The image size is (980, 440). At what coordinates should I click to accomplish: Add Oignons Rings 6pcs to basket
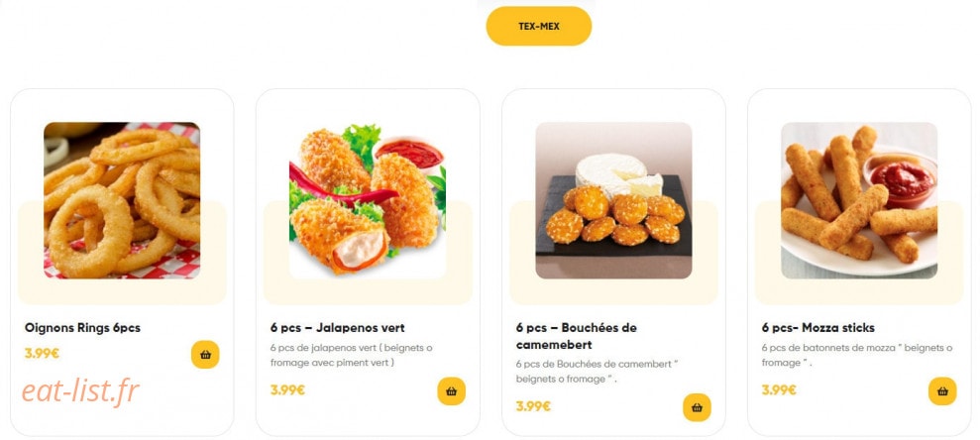pos(205,355)
